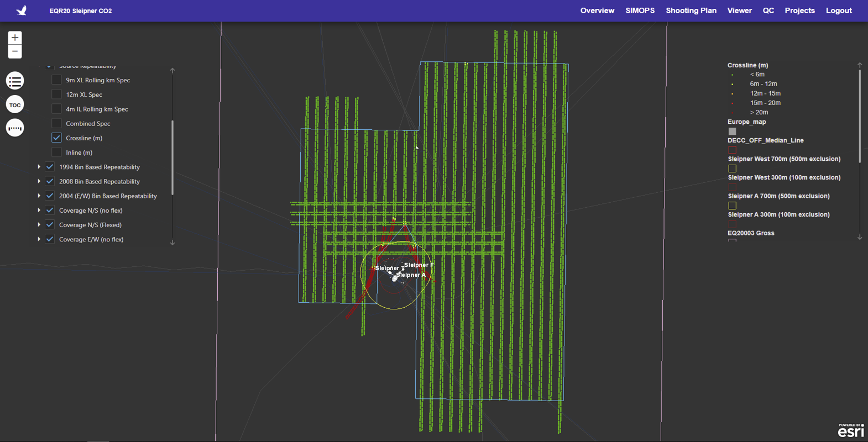Open the layer list button

tap(15, 81)
